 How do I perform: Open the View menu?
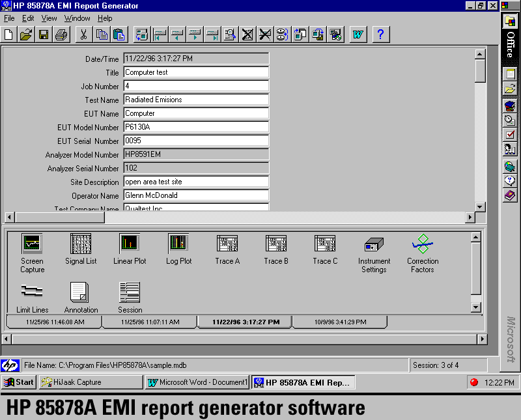(49, 18)
